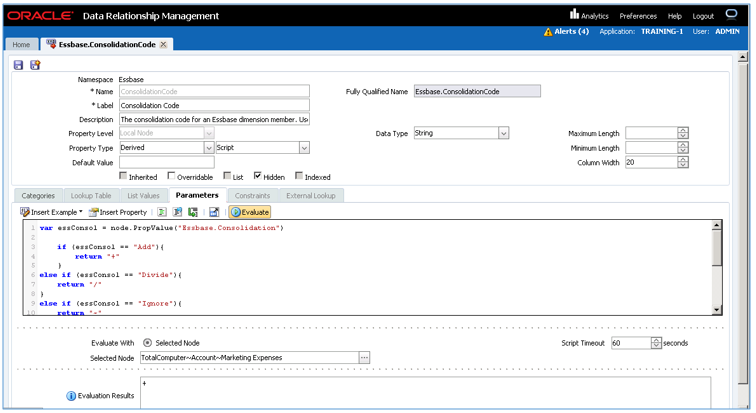Click the blue window icon before Evaluate
The image size is (756, 413).
pyautogui.click(x=214, y=212)
